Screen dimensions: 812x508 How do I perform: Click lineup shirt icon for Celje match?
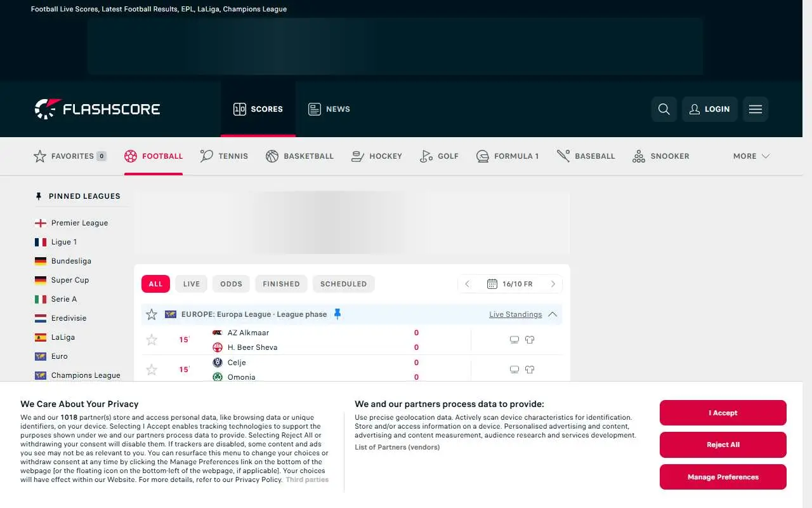(x=530, y=370)
